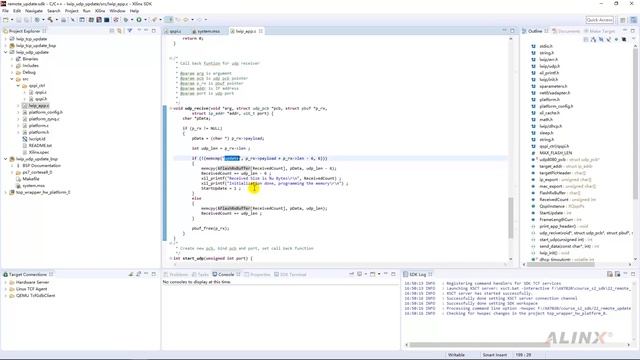Switch to the qspi.c editor tab
Screen dimensions: 640x360
point(175,31)
